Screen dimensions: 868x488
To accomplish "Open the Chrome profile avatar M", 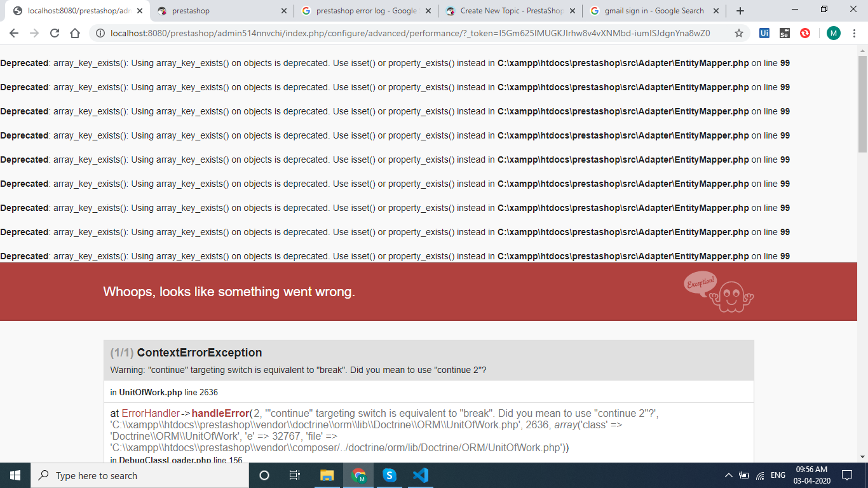I will 834,33.
